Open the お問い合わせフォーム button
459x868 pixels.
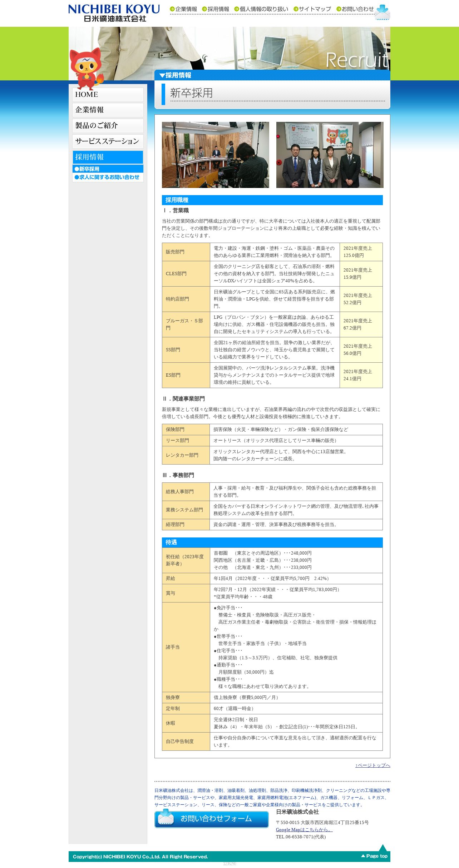[212, 818]
